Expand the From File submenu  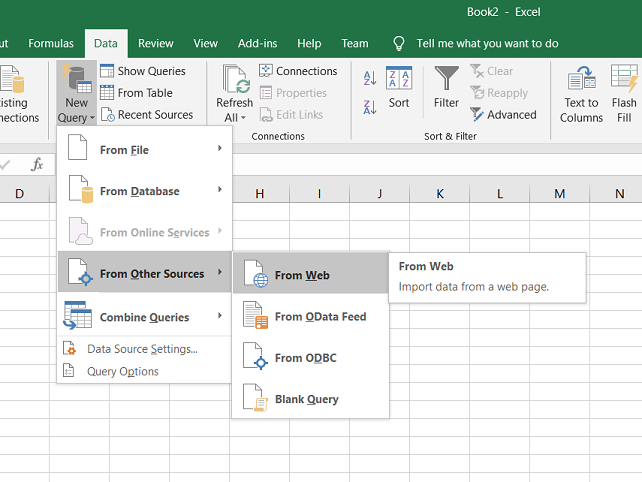[145, 148]
